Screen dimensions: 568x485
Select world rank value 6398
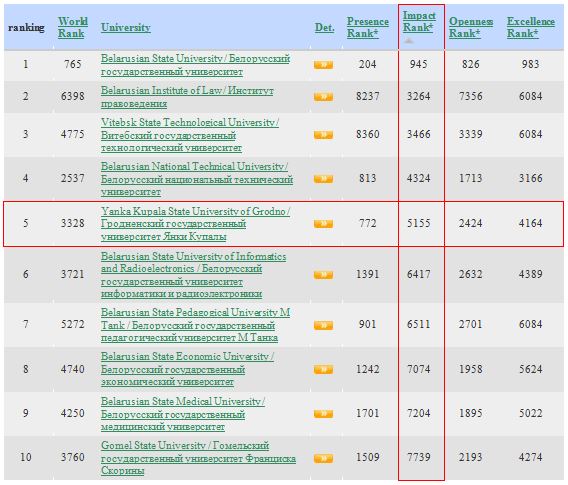73,96
